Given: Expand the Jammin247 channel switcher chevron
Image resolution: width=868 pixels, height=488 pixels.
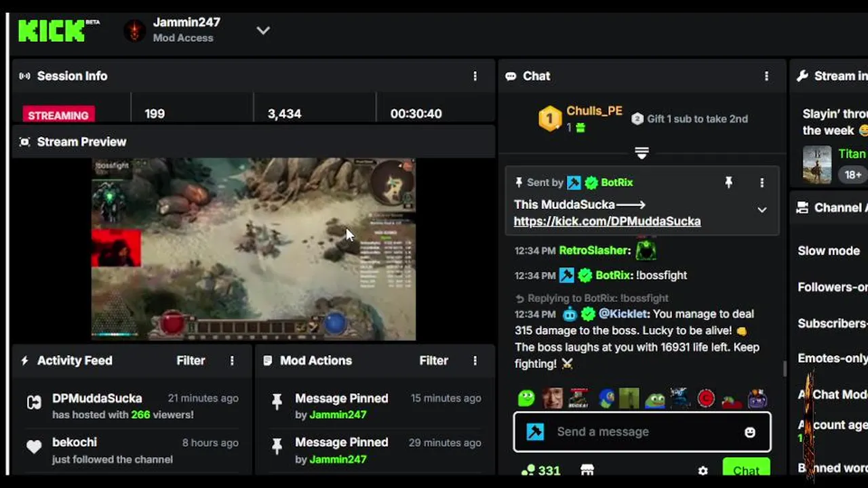Looking at the screenshot, I should click(263, 30).
